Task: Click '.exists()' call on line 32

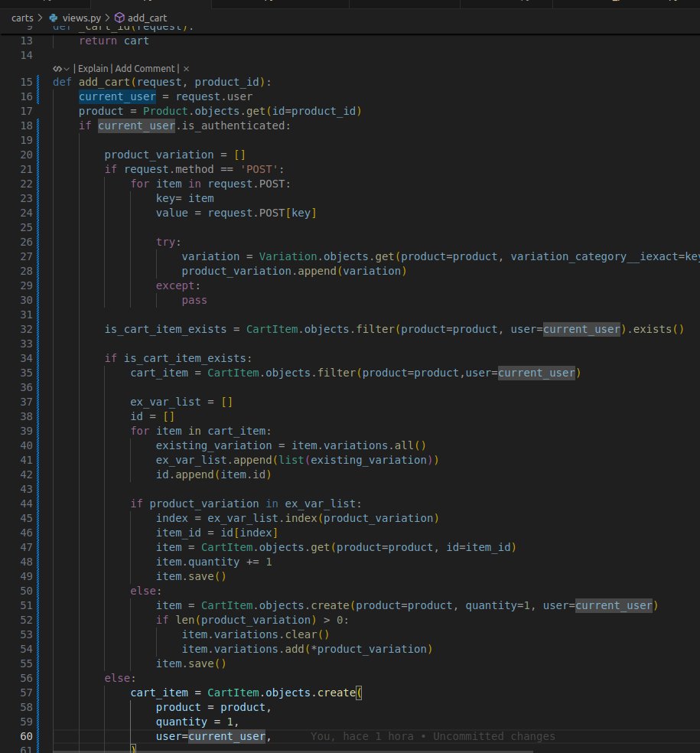Action: tap(655, 329)
